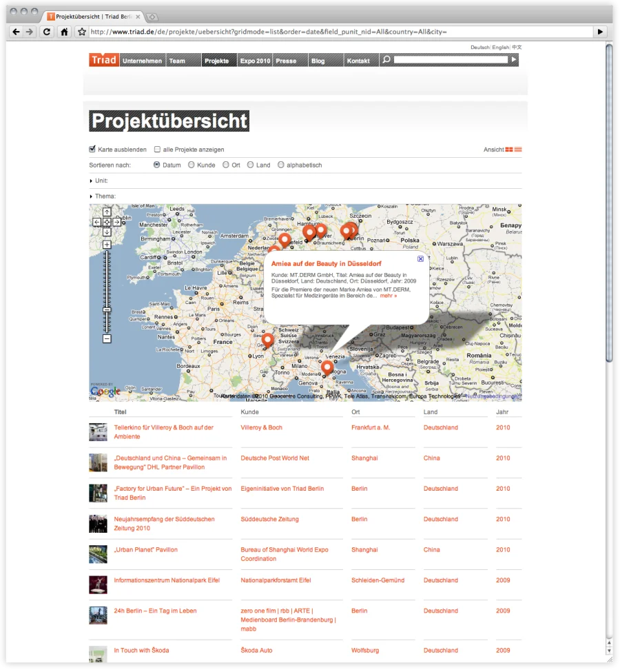Screen dimensions: 620x672
Task: Click the 'mehr »' link in info bubble
Action: click(x=389, y=296)
